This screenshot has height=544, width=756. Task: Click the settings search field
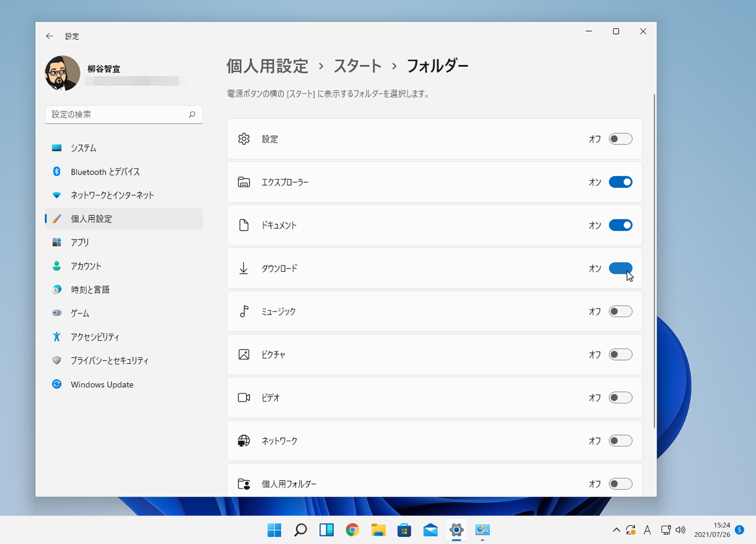[x=117, y=115]
